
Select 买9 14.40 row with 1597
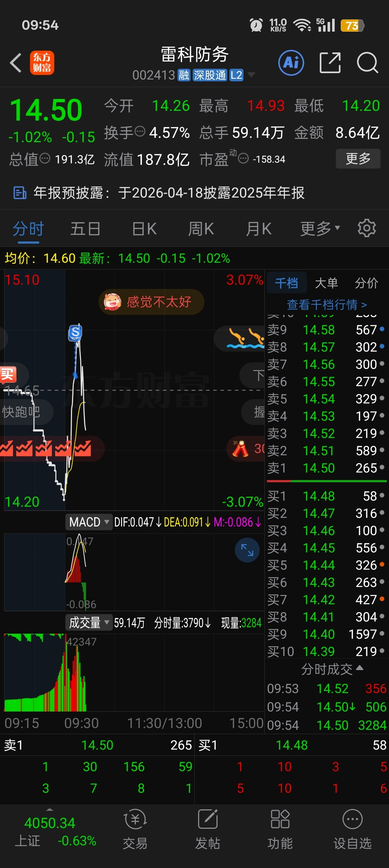point(326,634)
